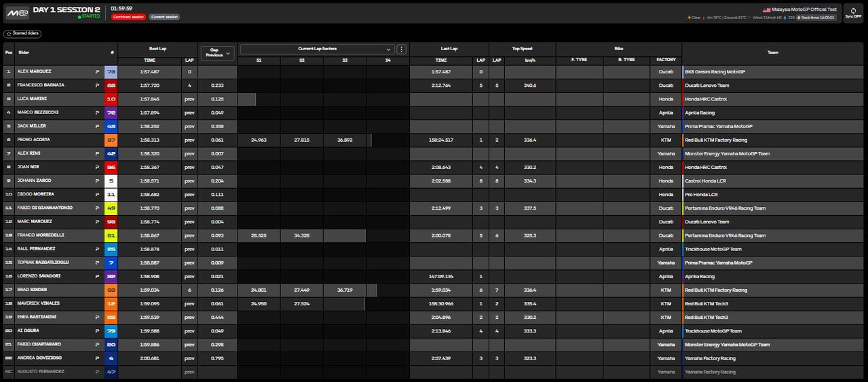
Task: Click the sun icon beside Clear weather
Action: point(690,17)
